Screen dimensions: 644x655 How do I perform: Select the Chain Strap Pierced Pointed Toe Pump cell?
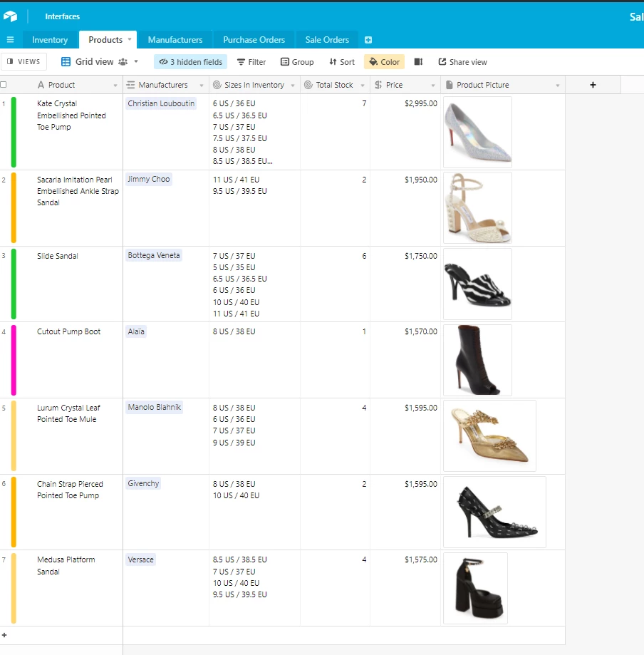click(x=71, y=512)
